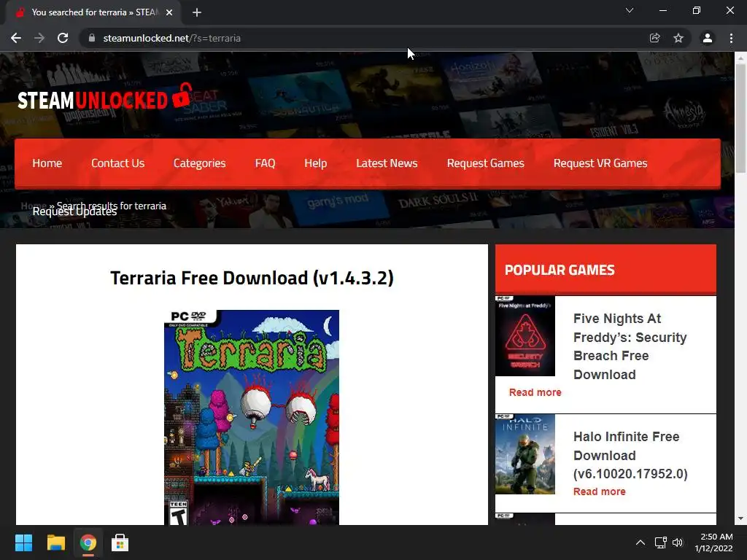Open the Windows Start menu
747x560 pixels.
[x=23, y=542]
